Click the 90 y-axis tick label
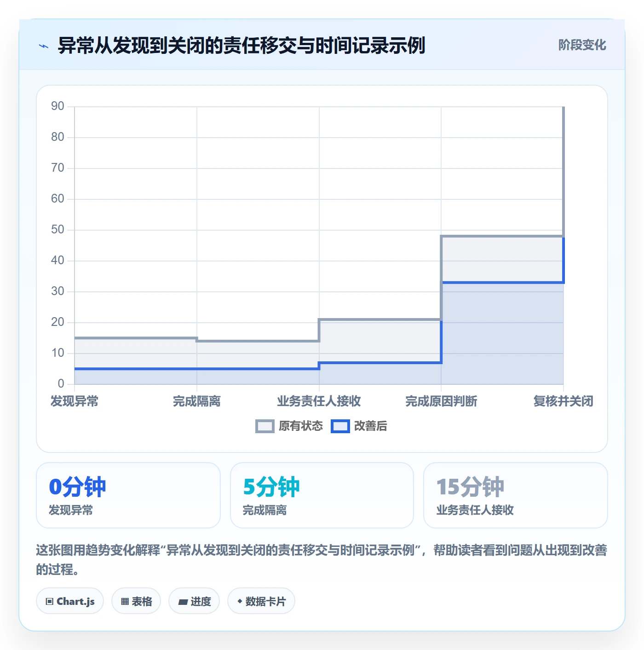644x650 pixels. (57, 106)
